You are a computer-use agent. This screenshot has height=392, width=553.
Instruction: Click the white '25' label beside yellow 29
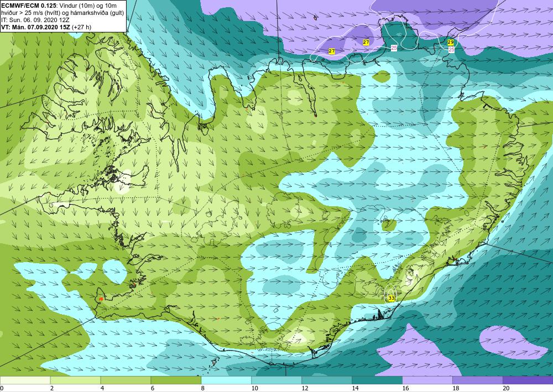click(451, 50)
